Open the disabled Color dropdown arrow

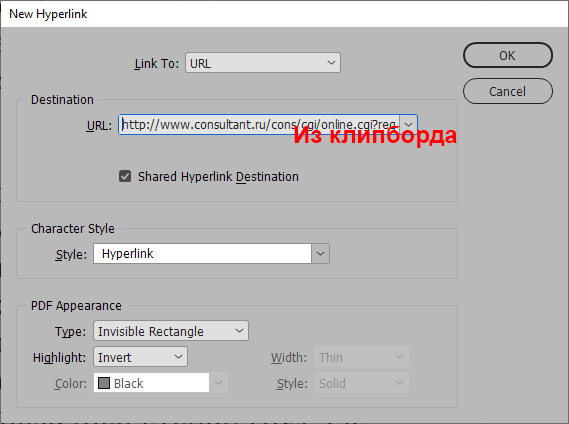[x=218, y=383]
